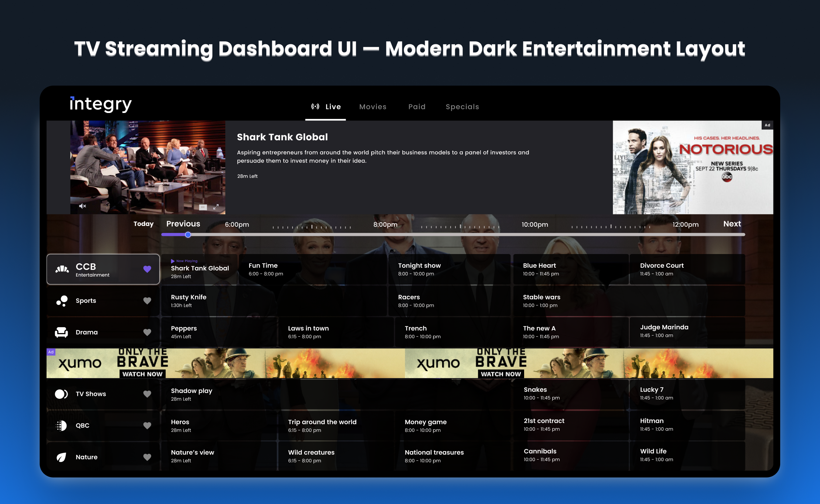Select the Drama couch icon
The width and height of the screenshot is (820, 504).
point(62,332)
